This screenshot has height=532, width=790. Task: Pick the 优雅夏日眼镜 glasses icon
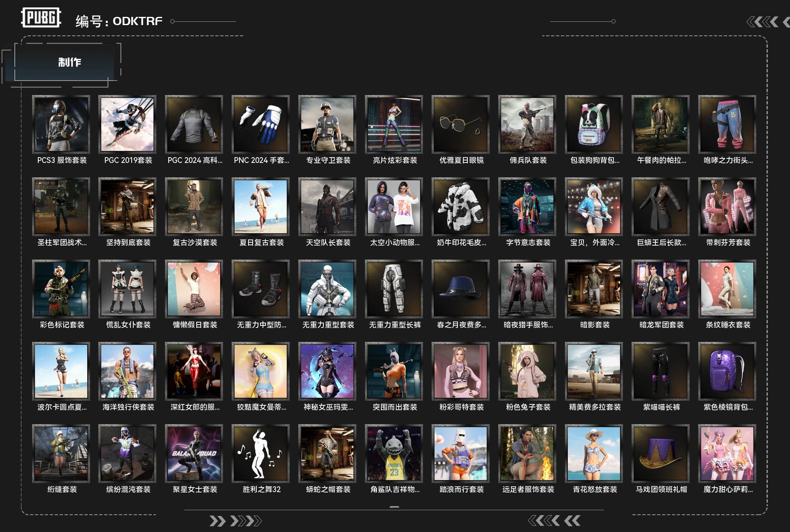tap(461, 124)
